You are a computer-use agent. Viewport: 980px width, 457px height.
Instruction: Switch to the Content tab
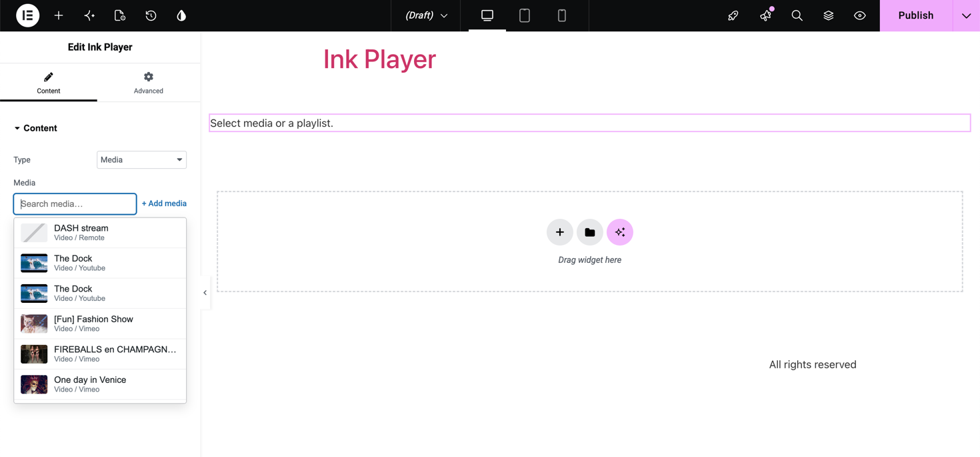pos(49,83)
